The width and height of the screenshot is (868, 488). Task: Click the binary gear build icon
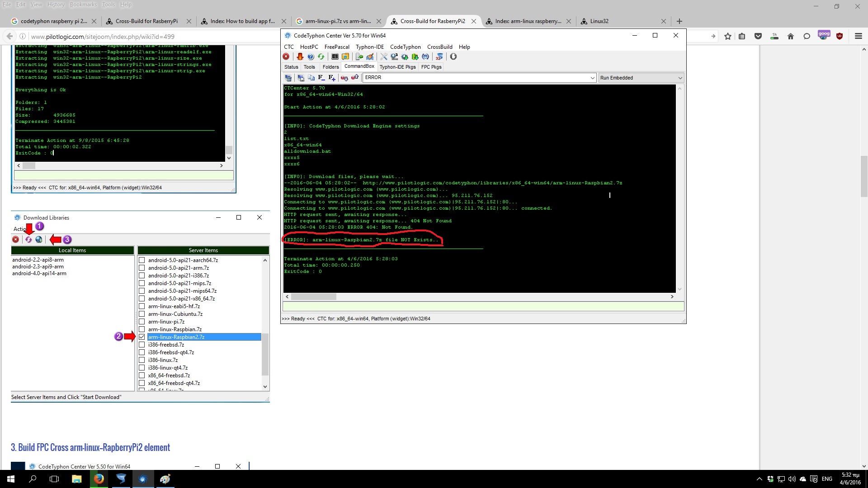click(x=394, y=56)
